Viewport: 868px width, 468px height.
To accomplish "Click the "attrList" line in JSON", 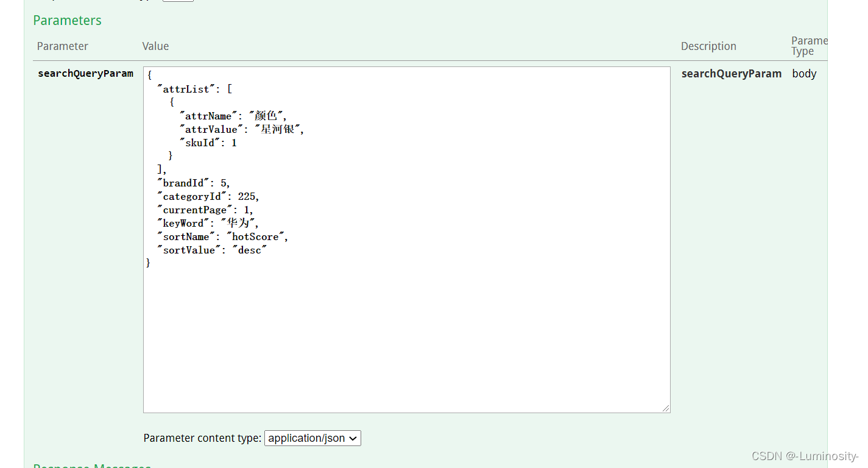I will (194, 89).
